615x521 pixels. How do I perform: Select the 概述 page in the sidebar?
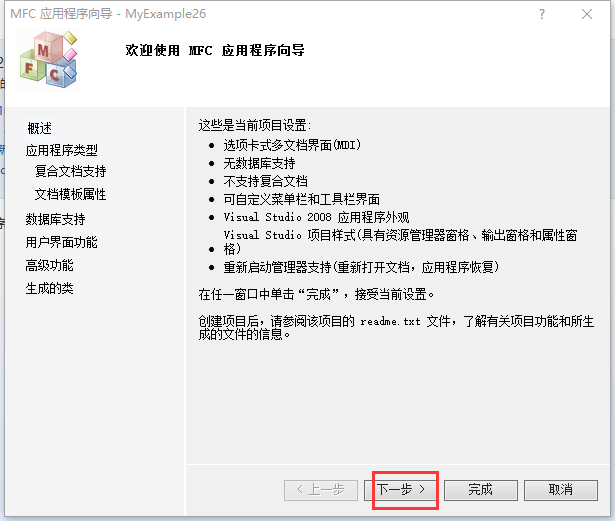pos(39,128)
